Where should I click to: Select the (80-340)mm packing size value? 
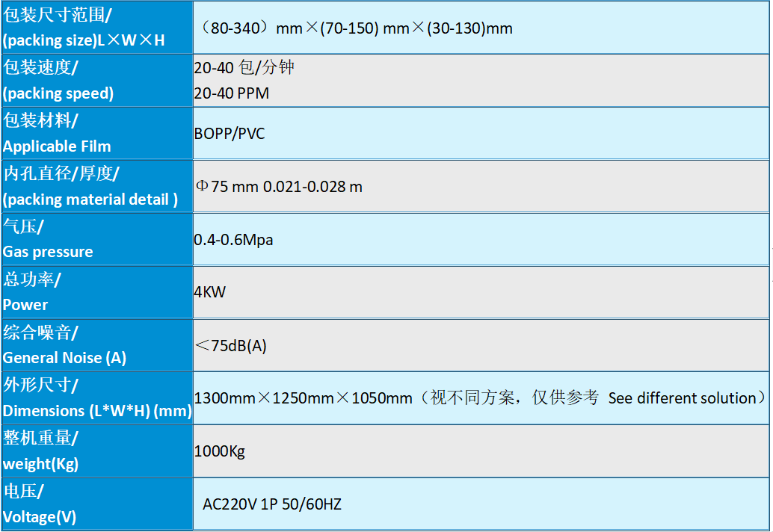click(357, 28)
